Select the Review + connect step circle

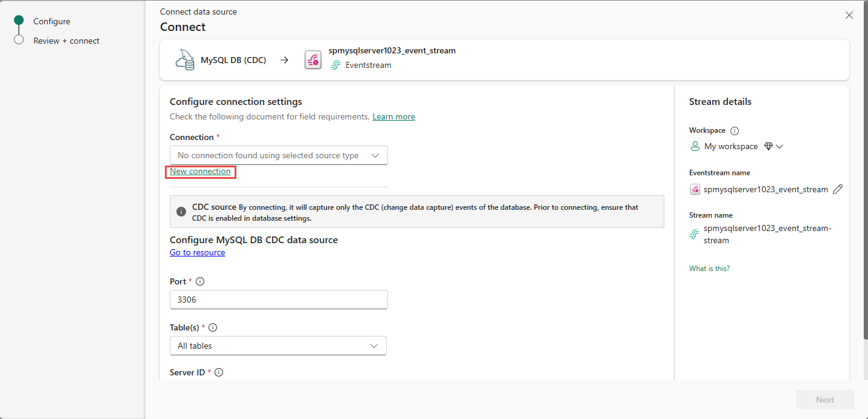(19, 40)
